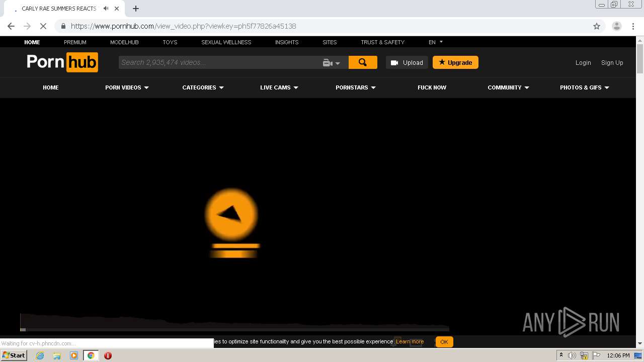Open FUCK NOW navigation item
This screenshot has height=362, width=644.
[x=432, y=87]
